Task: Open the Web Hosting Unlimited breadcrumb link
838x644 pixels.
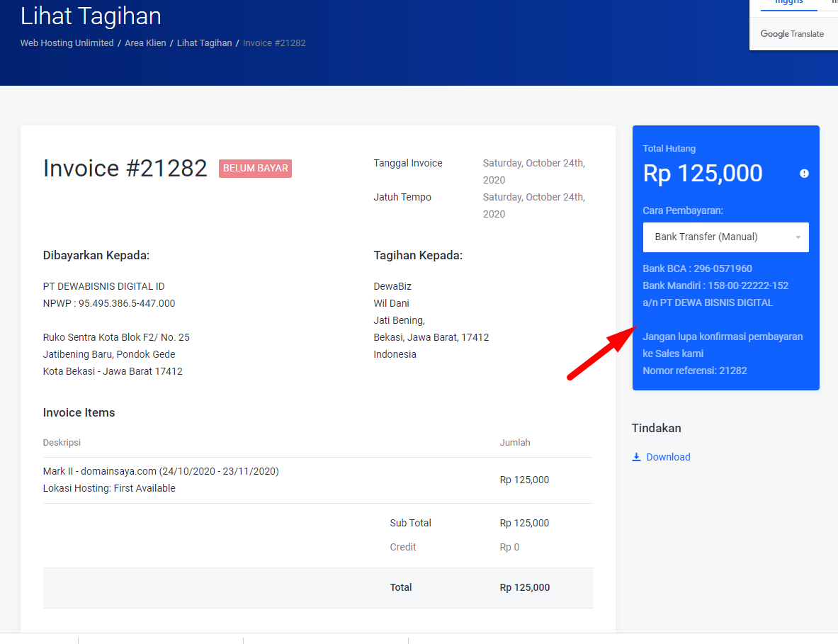Action: click(67, 43)
